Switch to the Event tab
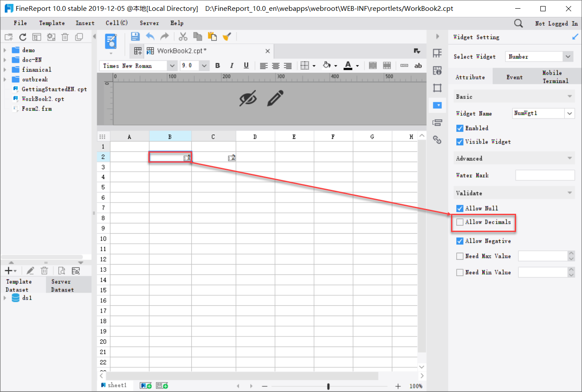 [514, 77]
